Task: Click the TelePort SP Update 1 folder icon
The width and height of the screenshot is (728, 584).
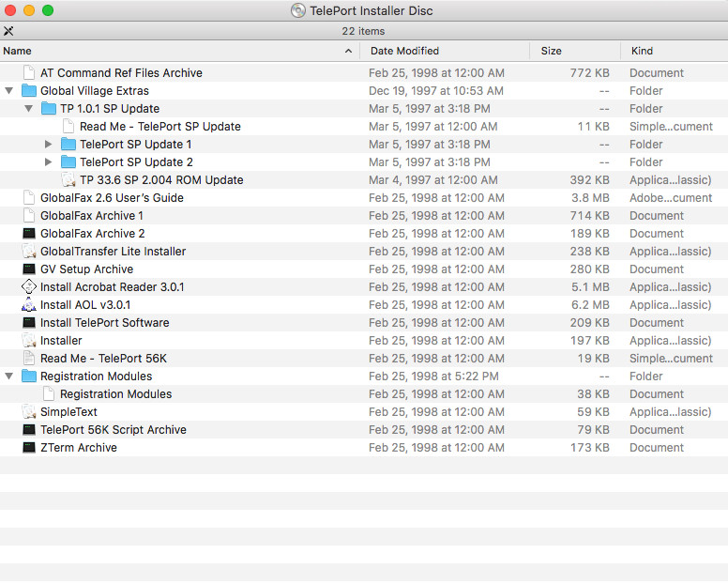Action: pos(68,144)
